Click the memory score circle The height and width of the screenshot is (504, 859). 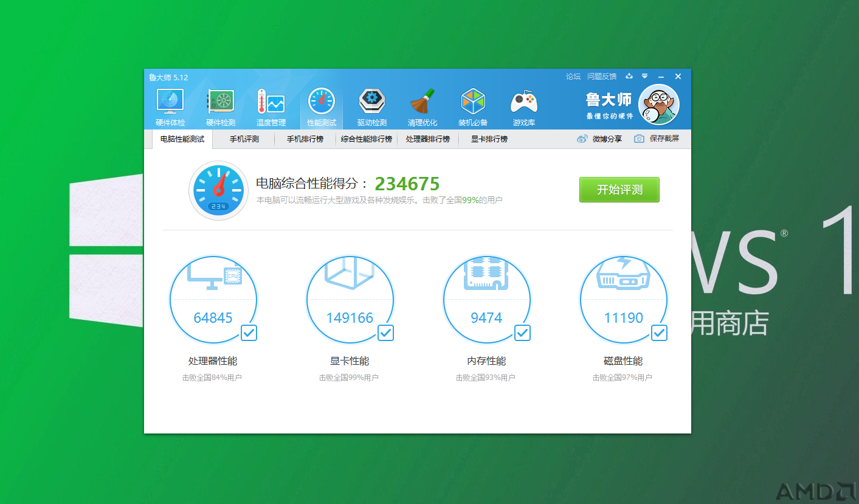click(486, 300)
